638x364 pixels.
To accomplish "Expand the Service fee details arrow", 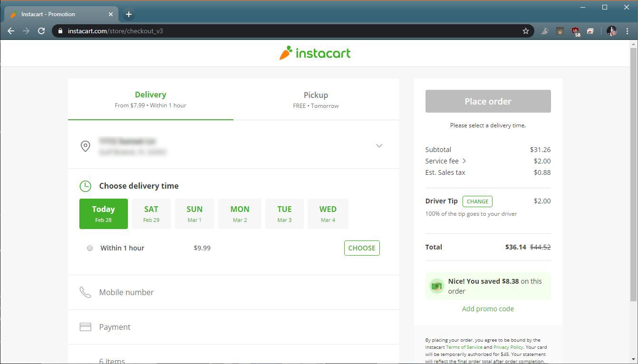I will [464, 161].
